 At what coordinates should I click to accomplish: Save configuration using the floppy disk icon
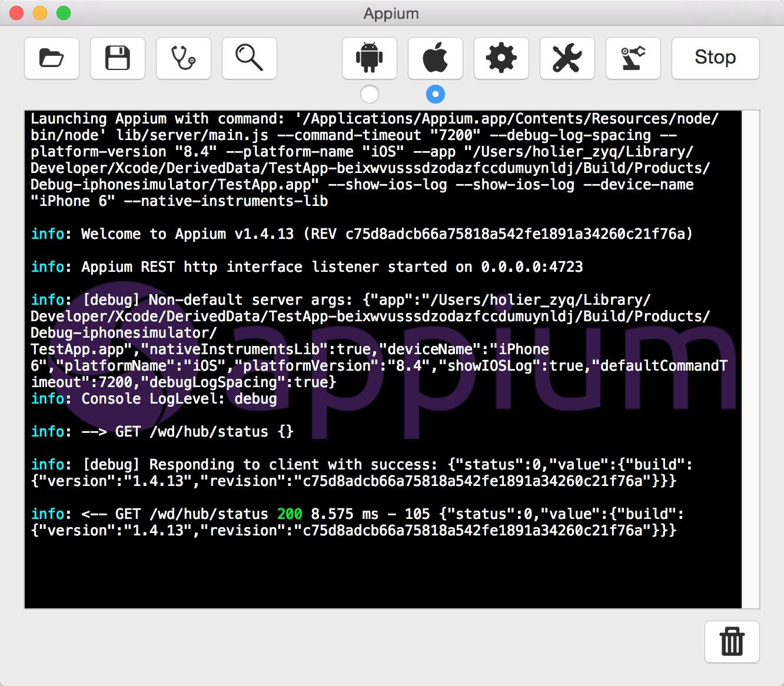(x=118, y=58)
